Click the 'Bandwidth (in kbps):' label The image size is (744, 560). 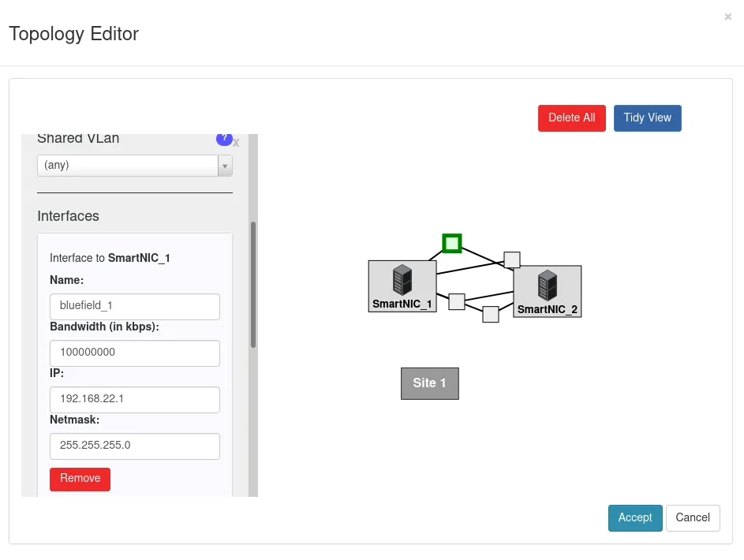[x=104, y=327]
